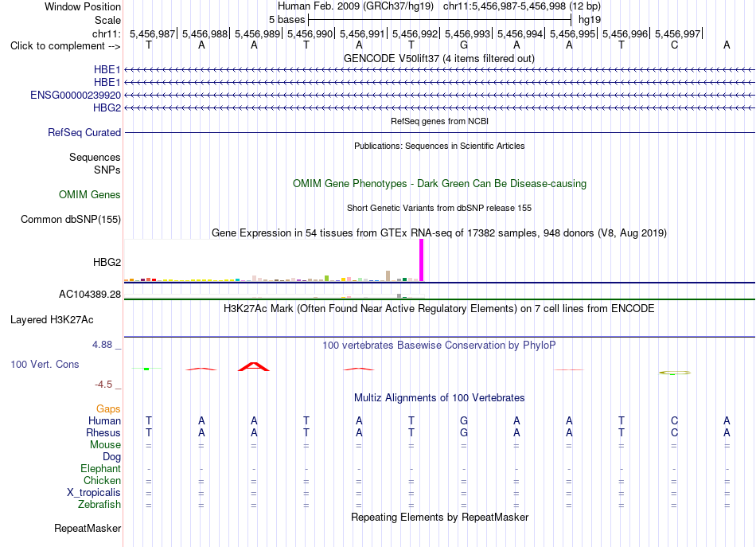The image size is (756, 547).
Task: Click the HBG2 label beside the expression chart
Action: point(107,262)
